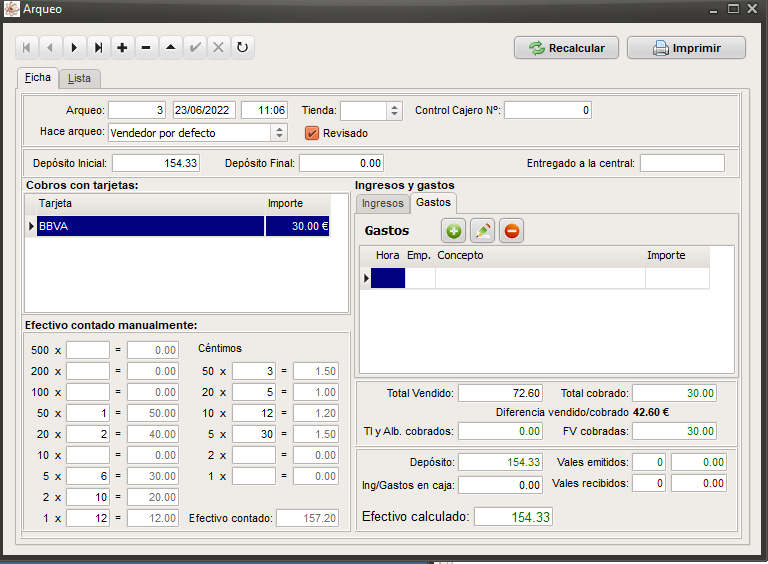This screenshot has width=768, height=564.
Task: Select the highlighted Hora cell in Gastos
Action: [x=388, y=278]
